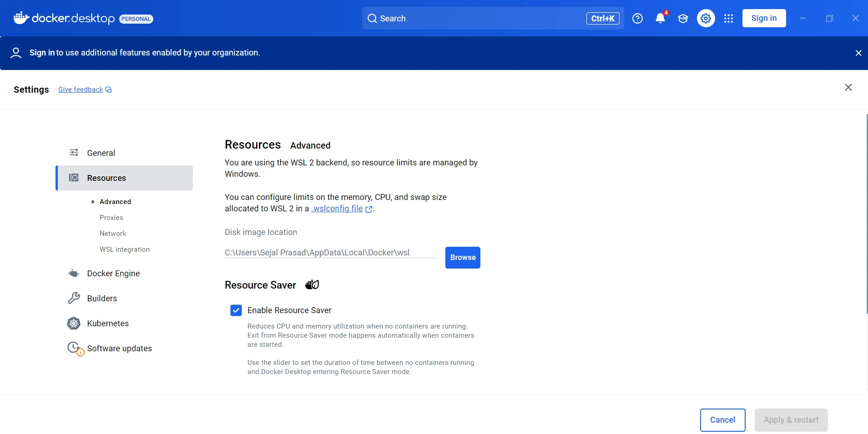The width and height of the screenshot is (868, 434).
Task: Open the Network subsection
Action: coord(113,234)
